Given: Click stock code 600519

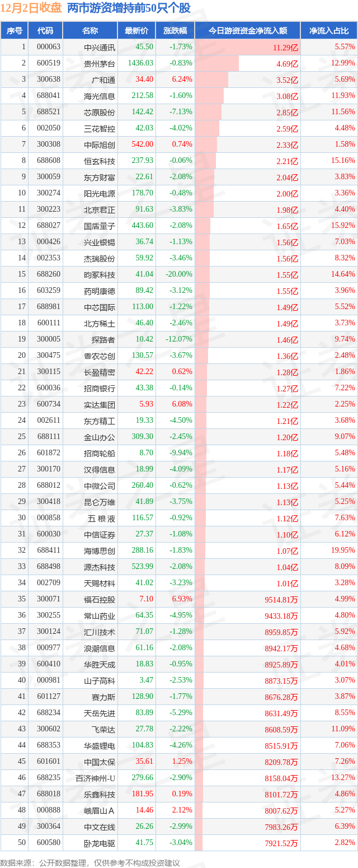Looking at the screenshot, I should pyautogui.click(x=49, y=63).
